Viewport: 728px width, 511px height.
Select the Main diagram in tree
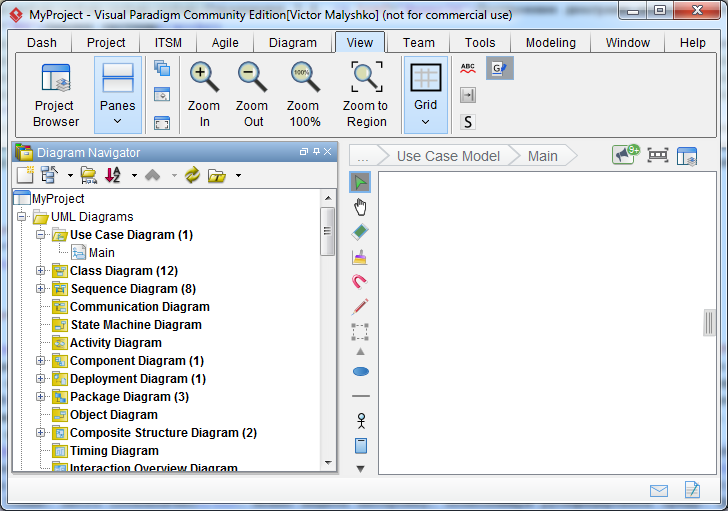click(102, 252)
